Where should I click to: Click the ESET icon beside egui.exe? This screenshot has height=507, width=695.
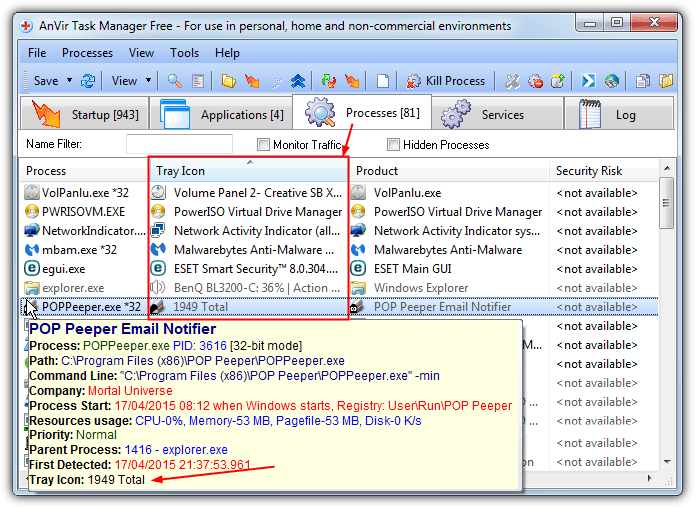pos(32,269)
